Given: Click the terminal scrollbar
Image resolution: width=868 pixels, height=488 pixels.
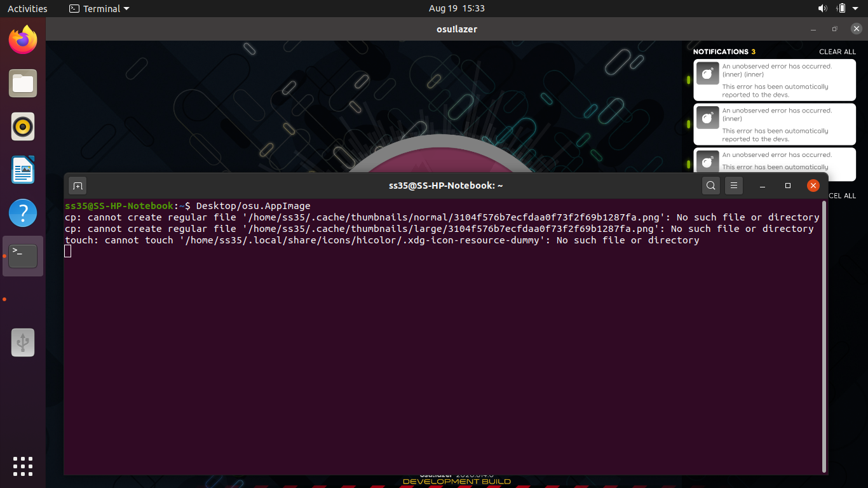Looking at the screenshot, I should [x=825, y=337].
